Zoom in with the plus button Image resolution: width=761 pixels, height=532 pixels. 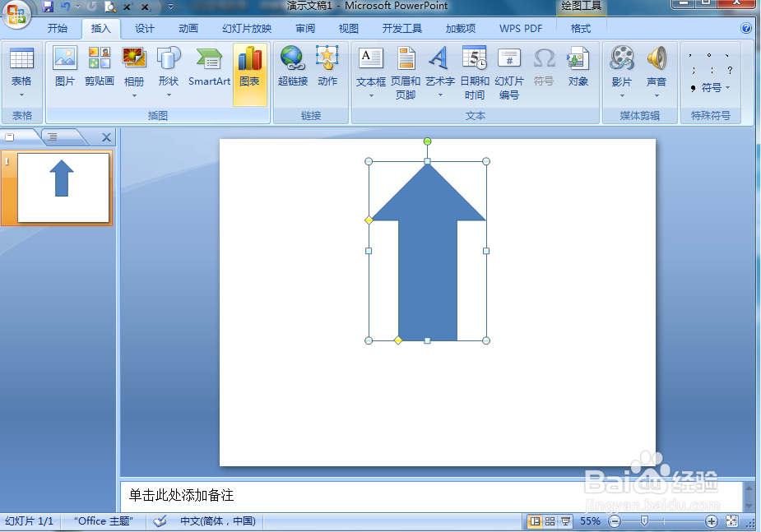pyautogui.click(x=712, y=521)
